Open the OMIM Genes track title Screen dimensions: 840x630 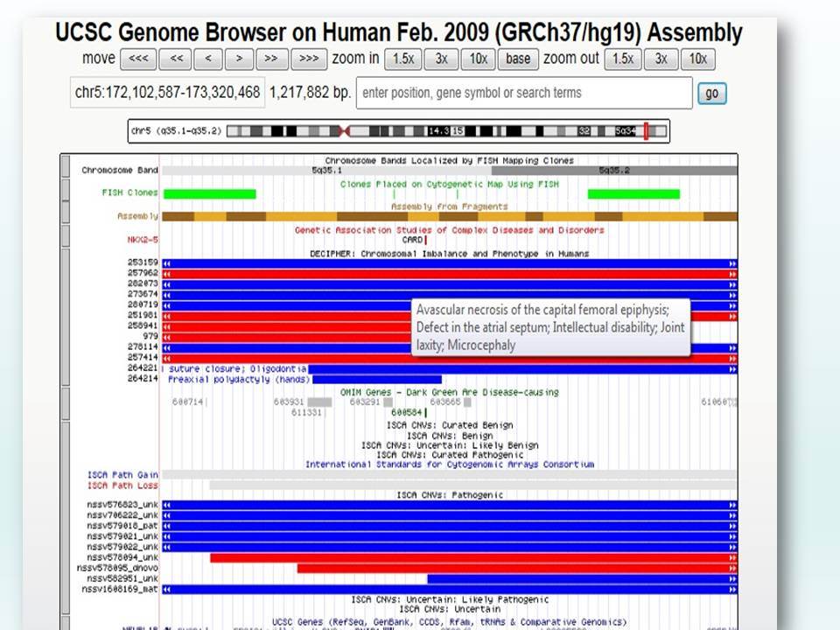(450, 393)
